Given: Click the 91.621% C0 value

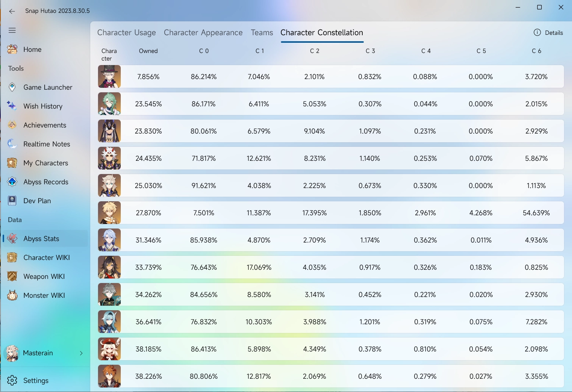Looking at the screenshot, I should tap(204, 186).
